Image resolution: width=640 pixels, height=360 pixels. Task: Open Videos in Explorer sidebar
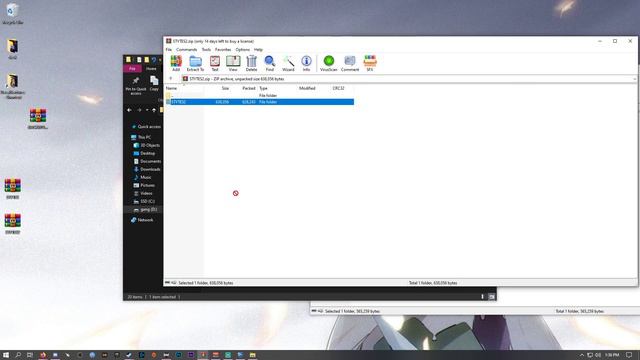(x=143, y=193)
